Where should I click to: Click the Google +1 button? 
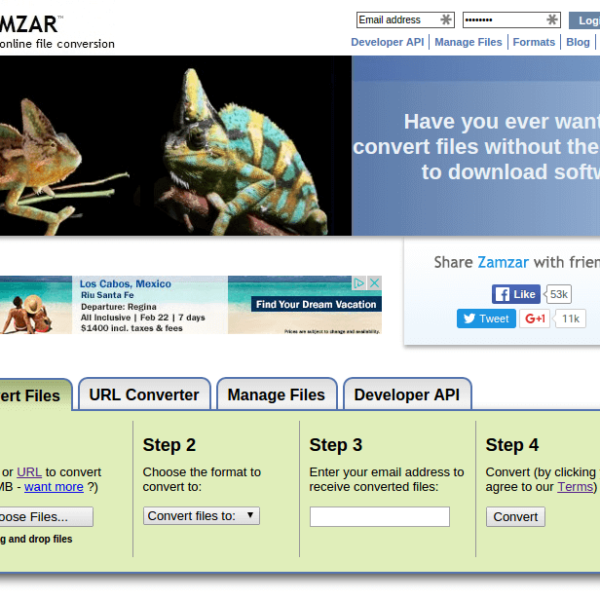[x=535, y=318]
